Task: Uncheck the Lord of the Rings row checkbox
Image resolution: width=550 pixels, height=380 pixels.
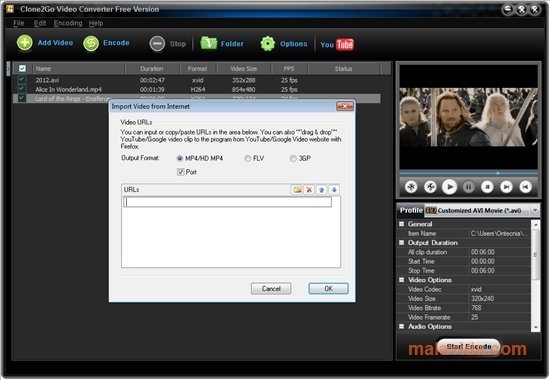Action: 22,98
